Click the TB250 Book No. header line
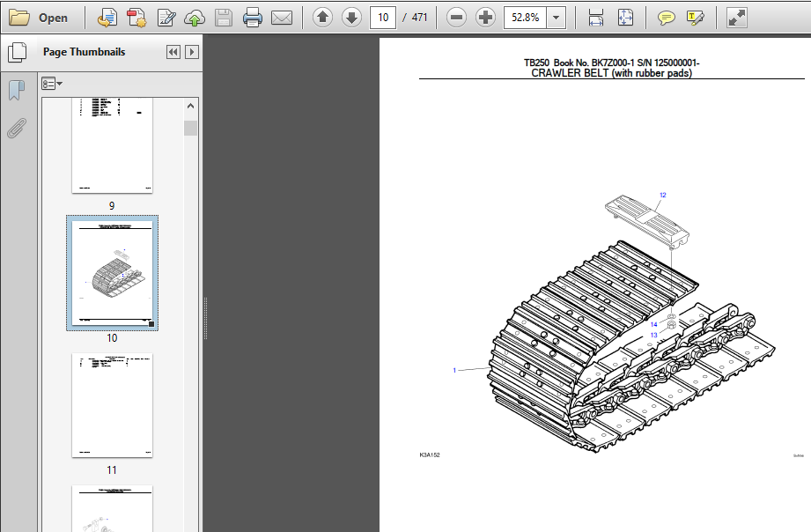 tap(611, 63)
